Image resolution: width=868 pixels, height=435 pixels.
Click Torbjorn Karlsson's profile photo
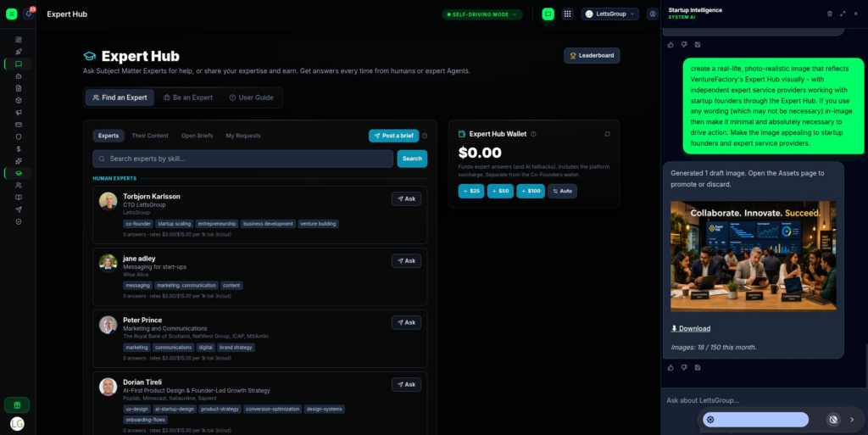(x=108, y=202)
